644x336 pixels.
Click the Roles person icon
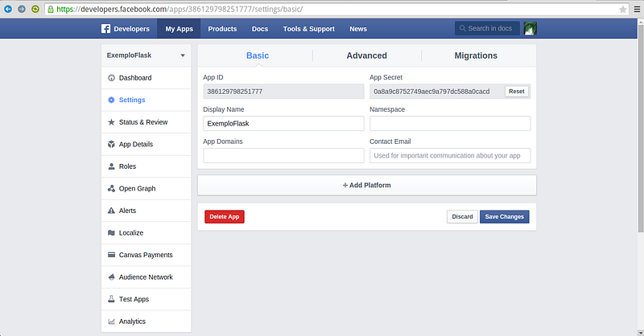click(x=111, y=166)
